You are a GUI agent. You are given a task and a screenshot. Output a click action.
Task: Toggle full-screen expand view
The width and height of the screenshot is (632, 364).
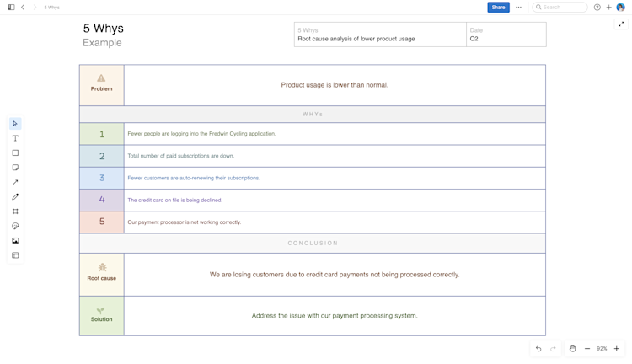coord(621,24)
